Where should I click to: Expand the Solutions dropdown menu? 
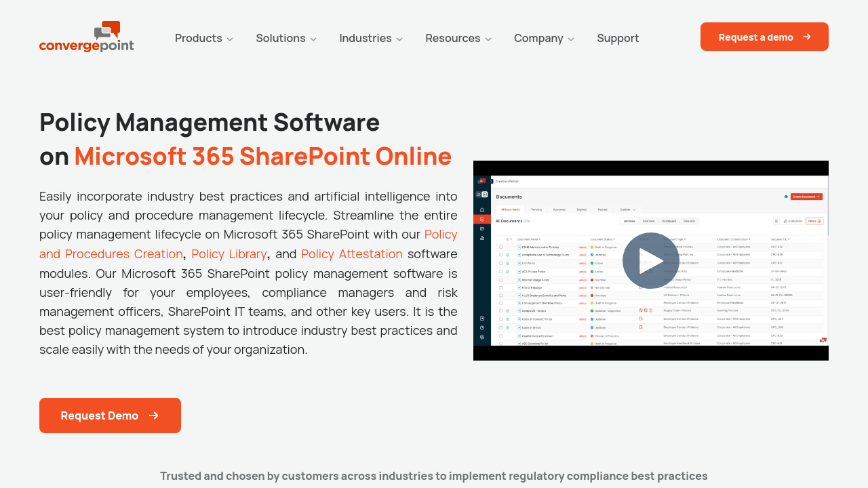tap(286, 38)
